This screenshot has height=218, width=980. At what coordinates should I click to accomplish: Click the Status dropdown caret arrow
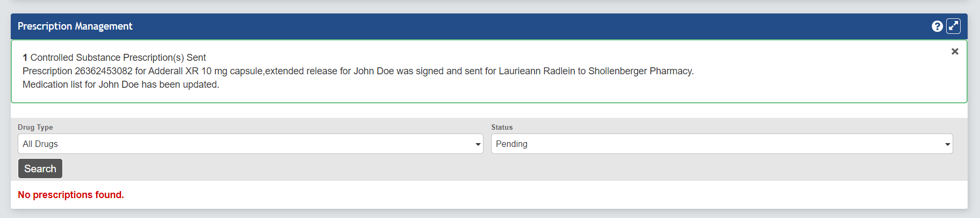(947, 144)
